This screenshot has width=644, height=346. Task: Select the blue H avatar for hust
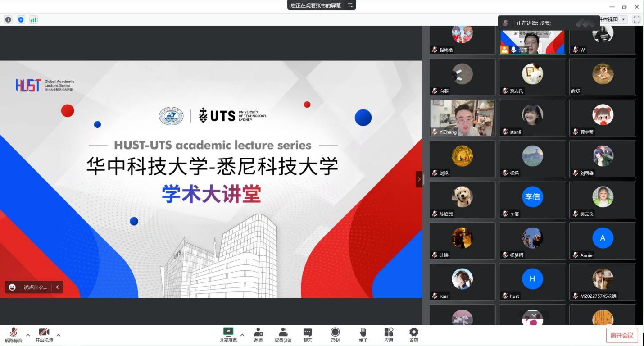point(532,279)
